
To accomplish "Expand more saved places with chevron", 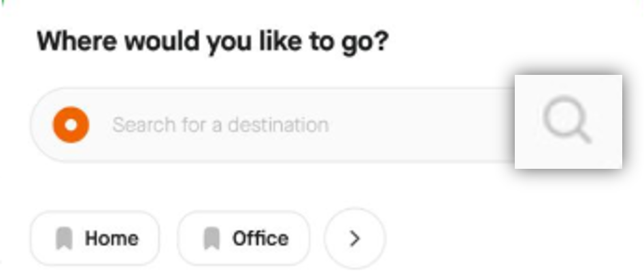I will point(355,238).
